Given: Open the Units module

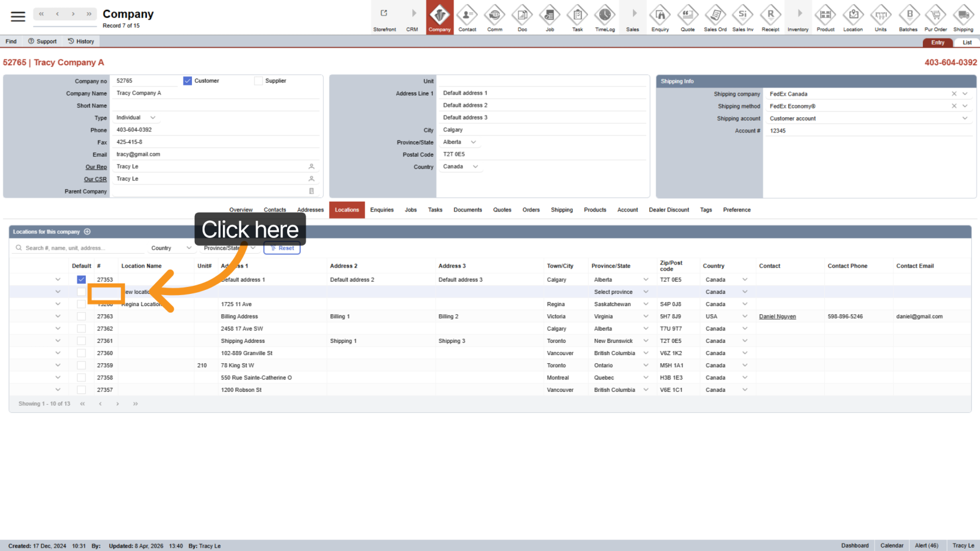Looking at the screenshot, I should (881, 17).
